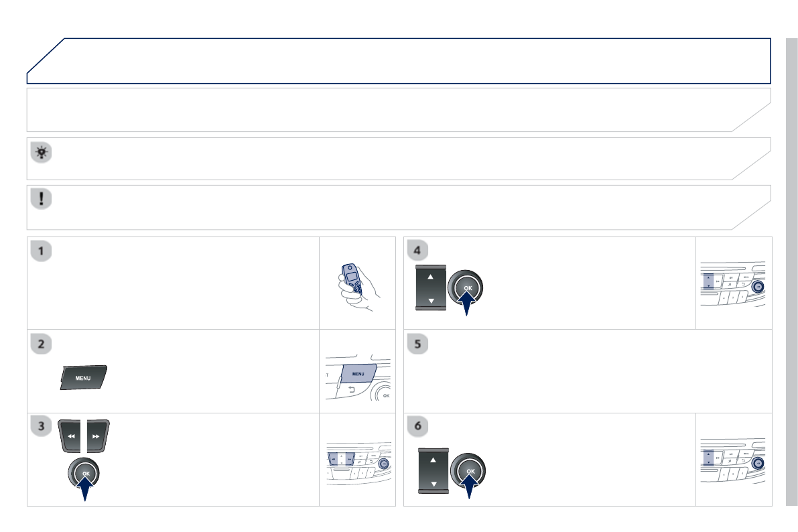The image size is (798, 532).
Task: Open the radio panel thumbnail in step 4
Action: click(734, 284)
